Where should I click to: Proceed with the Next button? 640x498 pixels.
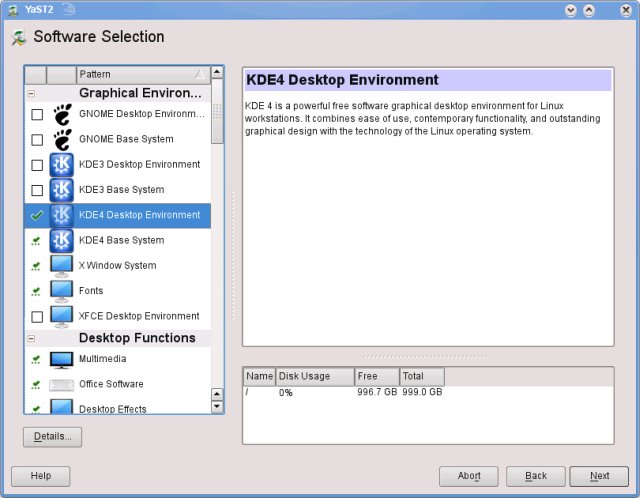click(x=599, y=476)
